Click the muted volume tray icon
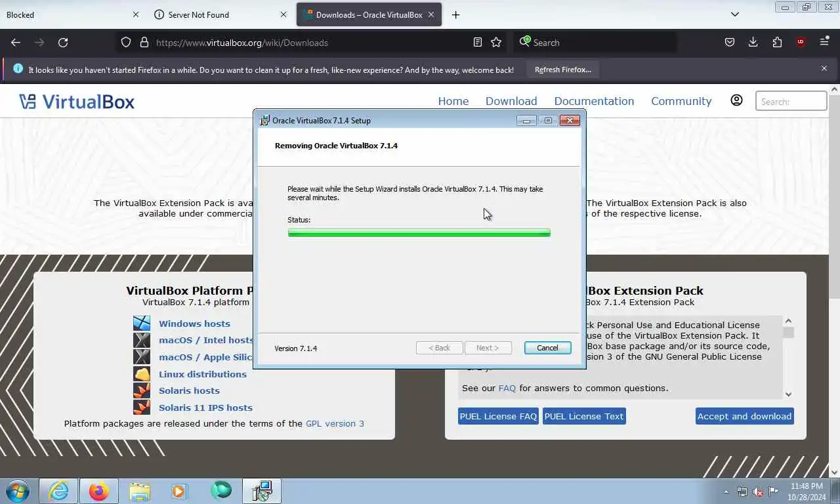This screenshot has height=504, width=840. [x=758, y=492]
